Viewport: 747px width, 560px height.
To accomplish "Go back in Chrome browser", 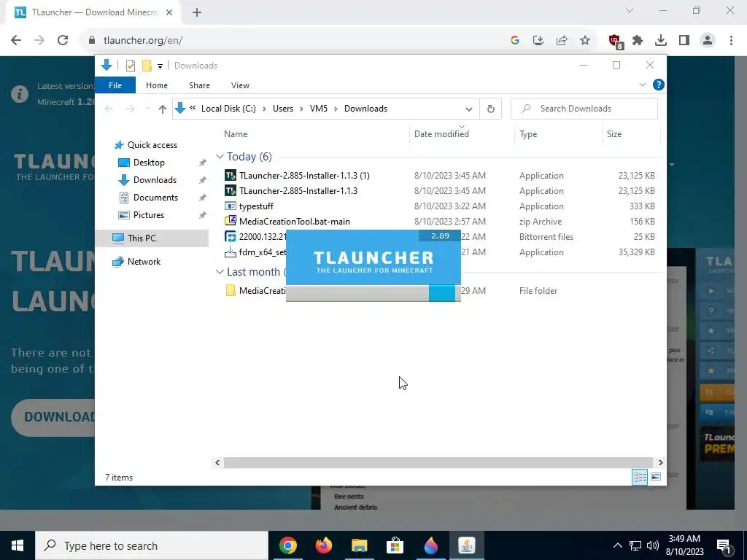I will pos(16,41).
